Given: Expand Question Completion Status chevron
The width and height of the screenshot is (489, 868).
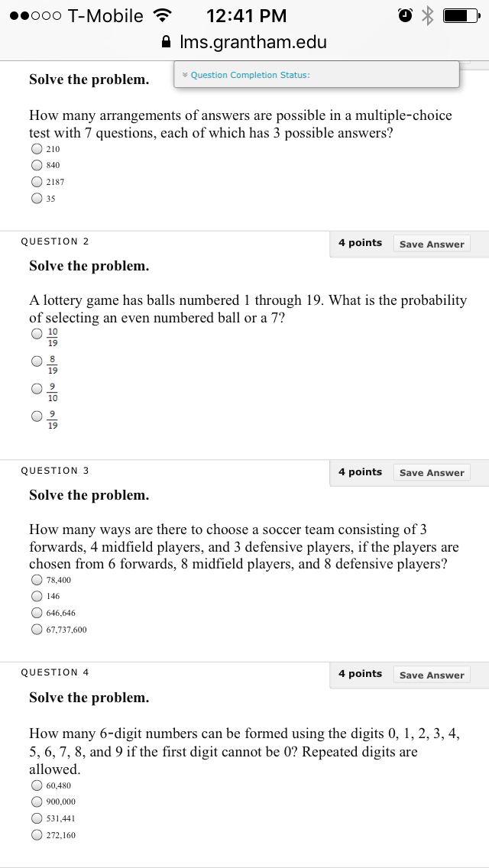Looking at the screenshot, I should point(186,75).
